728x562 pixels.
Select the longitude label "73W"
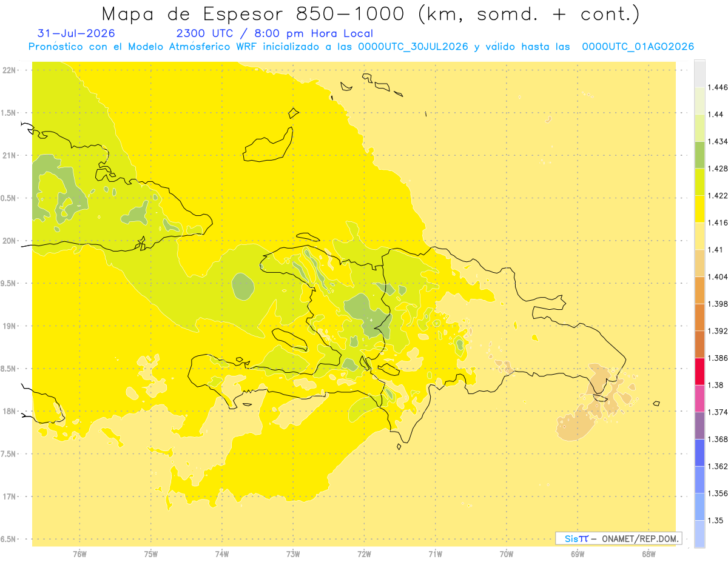pos(293,554)
